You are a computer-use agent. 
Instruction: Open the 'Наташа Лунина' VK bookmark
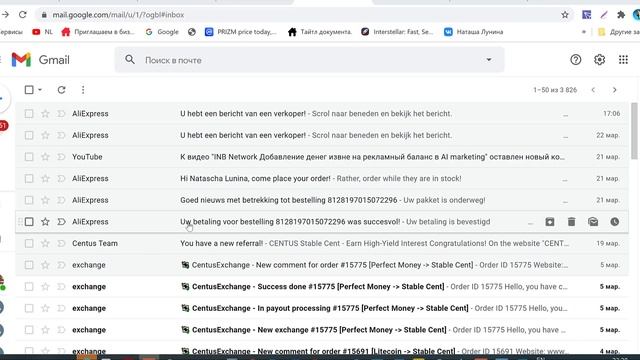tap(473, 32)
